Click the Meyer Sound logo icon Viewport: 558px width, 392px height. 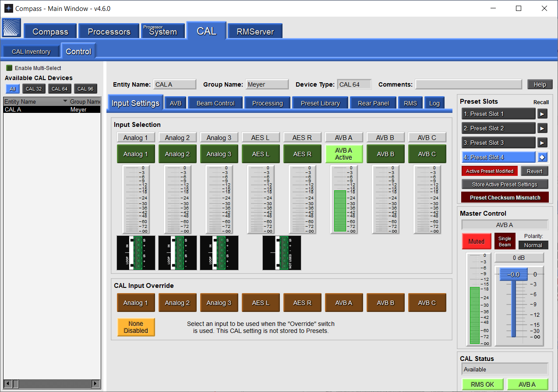coord(11,28)
